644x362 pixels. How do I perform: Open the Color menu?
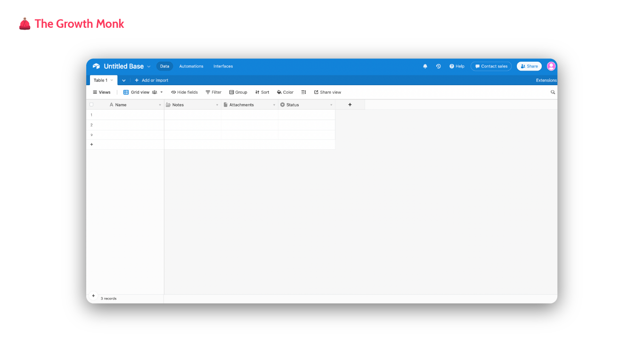(285, 92)
